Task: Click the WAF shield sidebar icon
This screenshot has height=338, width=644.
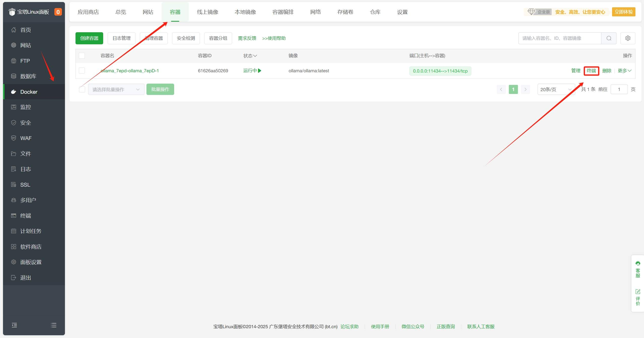Action: 14,138
